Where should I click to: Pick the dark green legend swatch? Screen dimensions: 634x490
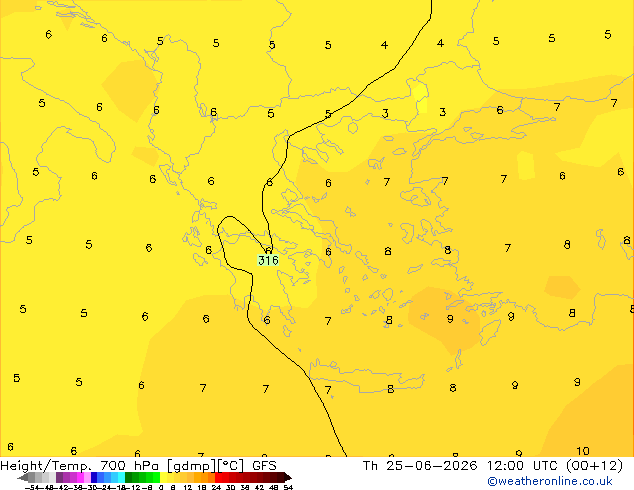click(x=128, y=477)
